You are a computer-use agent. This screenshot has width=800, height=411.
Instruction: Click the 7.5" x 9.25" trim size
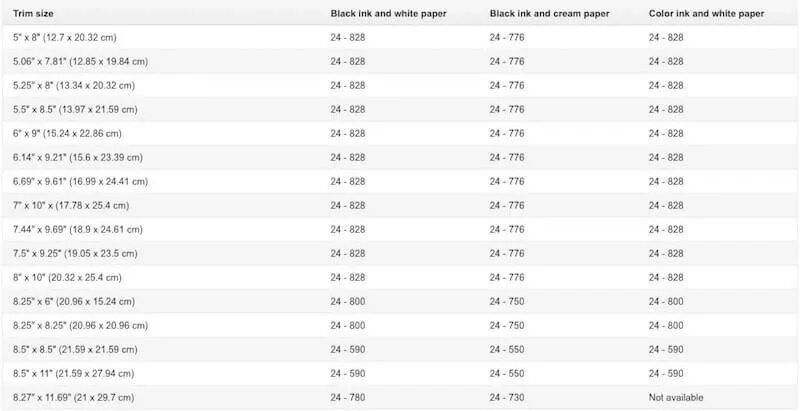[x=75, y=253]
